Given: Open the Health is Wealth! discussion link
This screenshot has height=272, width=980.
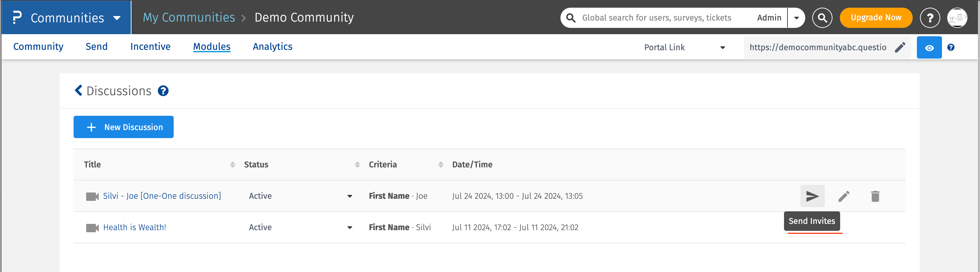Looking at the screenshot, I should point(135,227).
